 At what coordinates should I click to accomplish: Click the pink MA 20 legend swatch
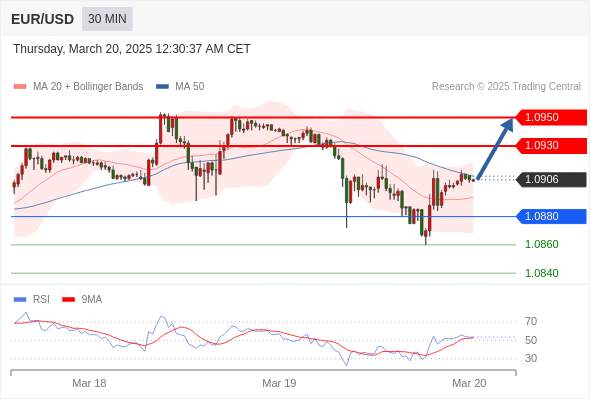click(x=20, y=87)
